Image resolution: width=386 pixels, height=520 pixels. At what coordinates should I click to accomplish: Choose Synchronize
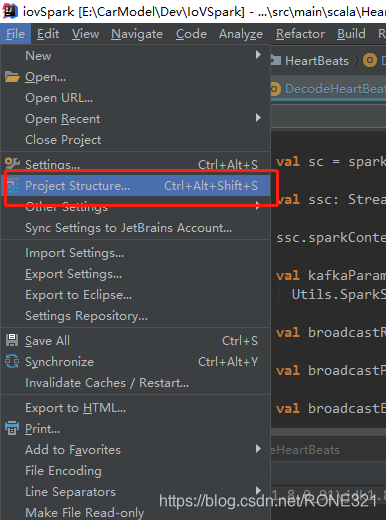[x=135, y=362]
